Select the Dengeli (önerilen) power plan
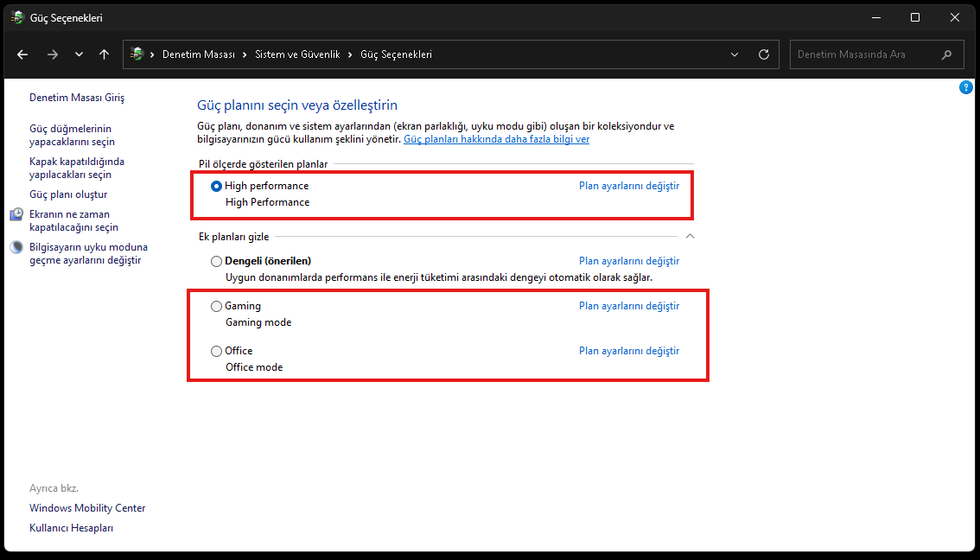The height and width of the screenshot is (560, 980). (x=216, y=261)
